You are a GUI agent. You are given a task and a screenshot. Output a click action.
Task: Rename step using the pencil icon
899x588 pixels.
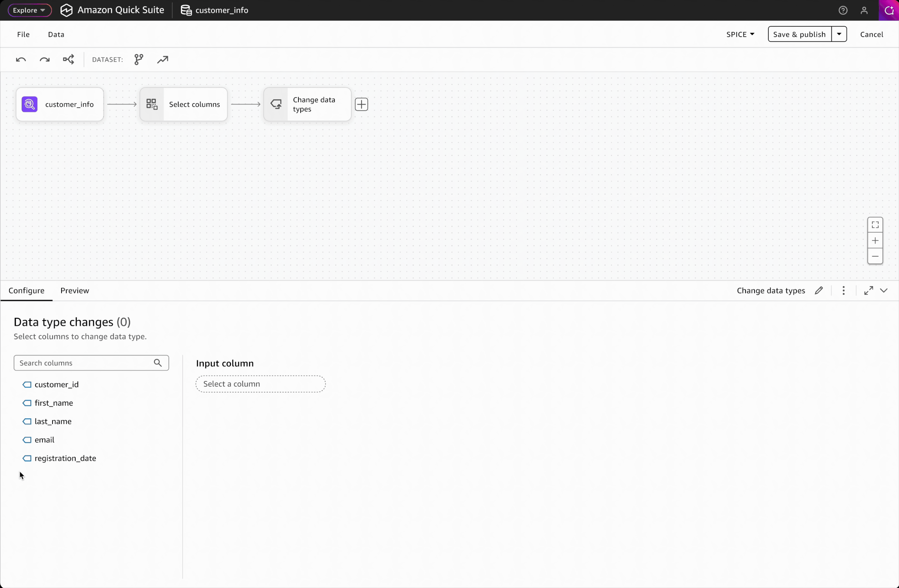[x=818, y=290]
